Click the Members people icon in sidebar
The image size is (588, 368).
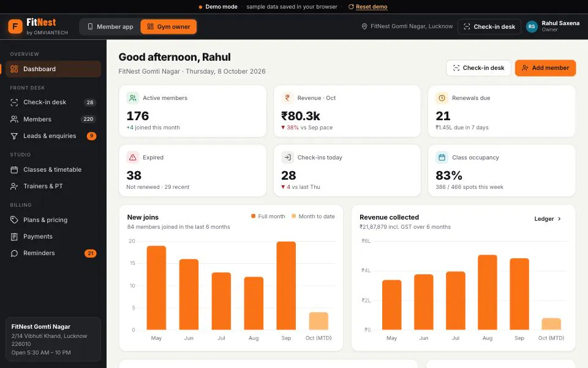click(x=14, y=119)
